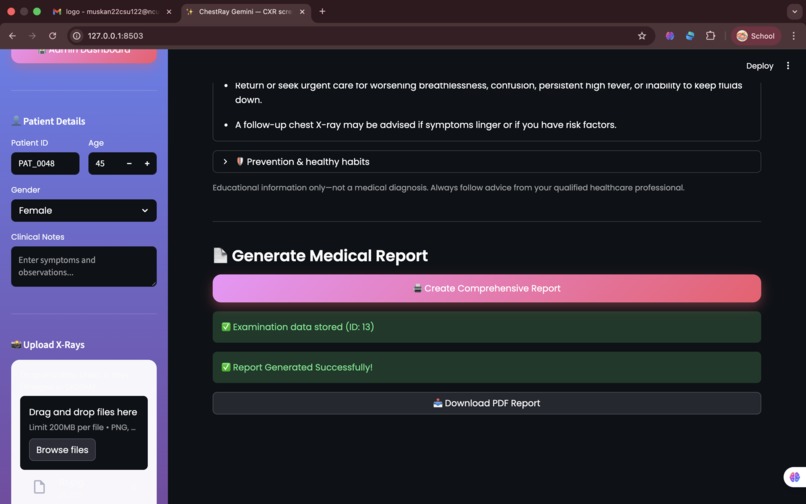This screenshot has height=504, width=806.
Task: Increase the age by one
Action: [147, 164]
